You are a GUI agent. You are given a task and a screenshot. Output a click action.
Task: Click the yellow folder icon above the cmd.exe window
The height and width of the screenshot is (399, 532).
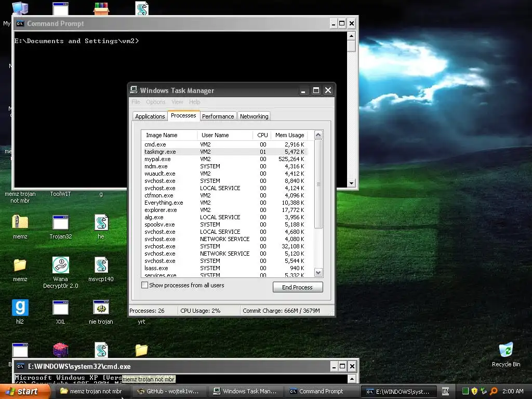pos(141,350)
